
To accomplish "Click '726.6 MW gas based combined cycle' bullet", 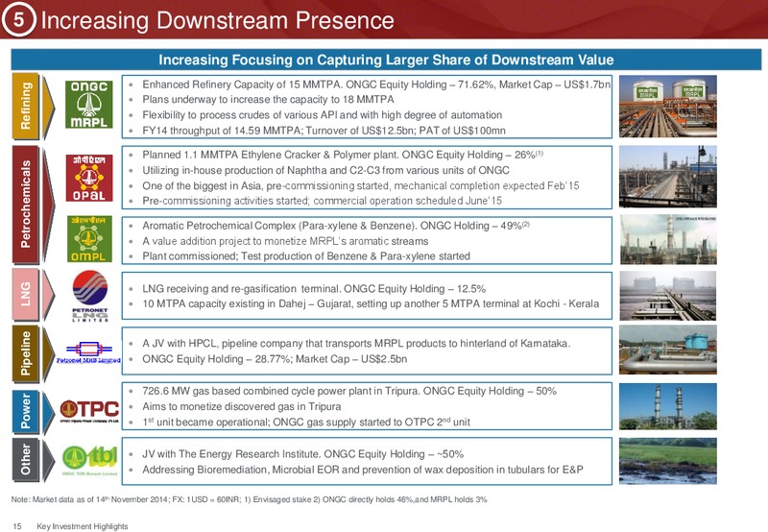I will tap(349, 391).
